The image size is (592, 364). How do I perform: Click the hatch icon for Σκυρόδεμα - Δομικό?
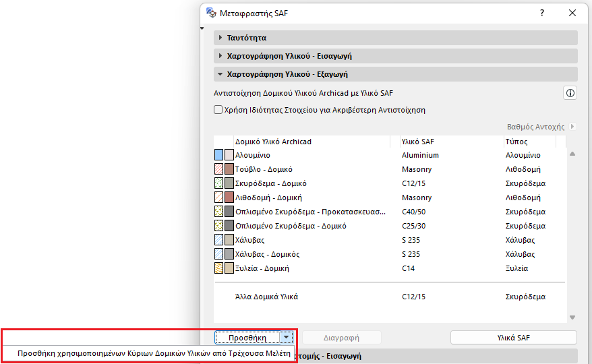coord(218,183)
